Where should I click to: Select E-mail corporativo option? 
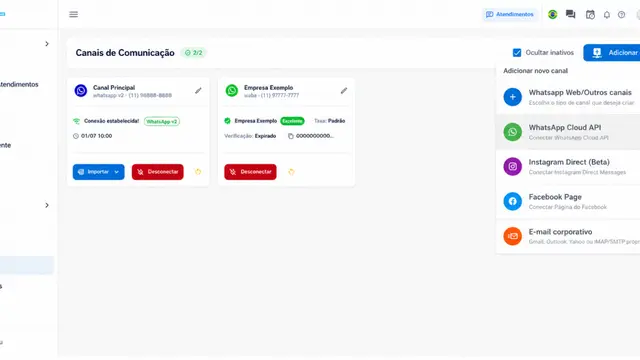pyautogui.click(x=568, y=236)
